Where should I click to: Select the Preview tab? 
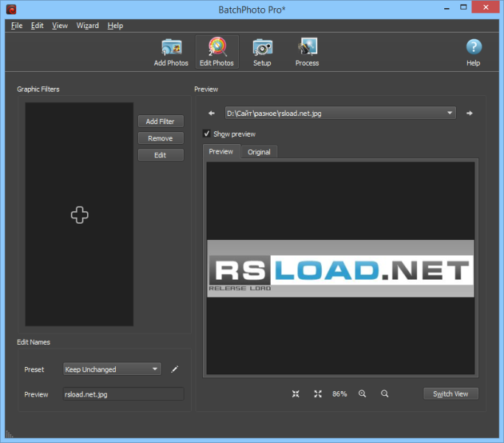point(221,151)
